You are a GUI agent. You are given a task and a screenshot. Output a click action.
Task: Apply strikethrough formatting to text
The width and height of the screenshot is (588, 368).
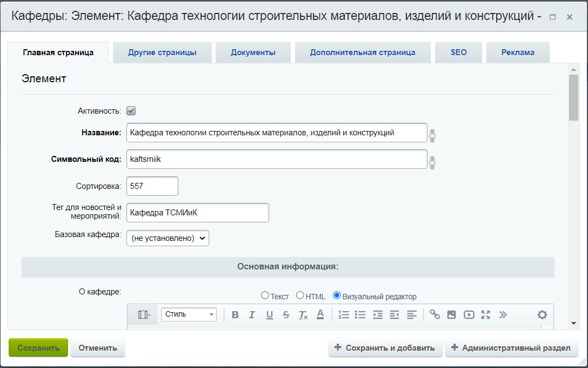[x=286, y=315]
